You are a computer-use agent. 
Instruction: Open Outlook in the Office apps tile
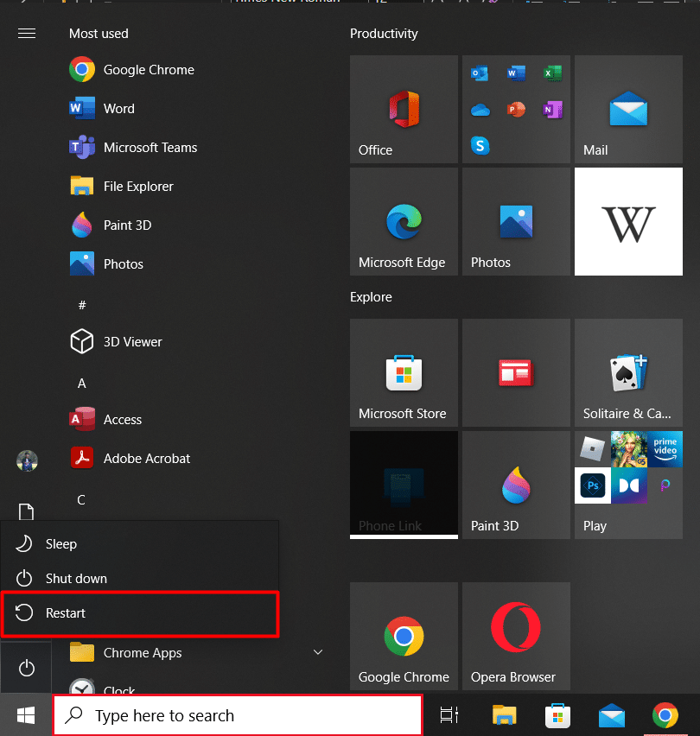[480, 73]
